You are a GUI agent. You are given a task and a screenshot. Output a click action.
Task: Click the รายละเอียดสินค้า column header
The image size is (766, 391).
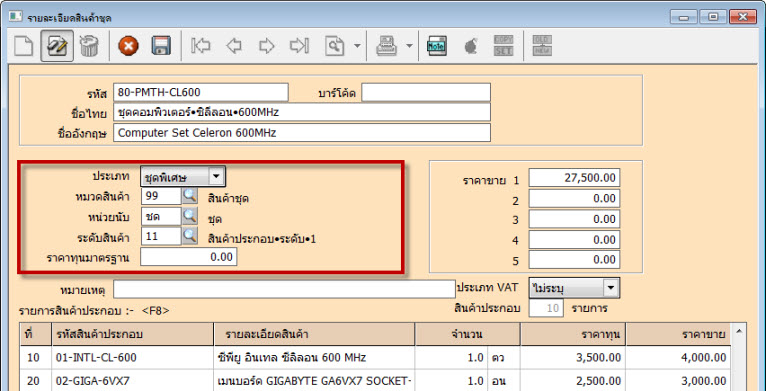[x=314, y=334]
